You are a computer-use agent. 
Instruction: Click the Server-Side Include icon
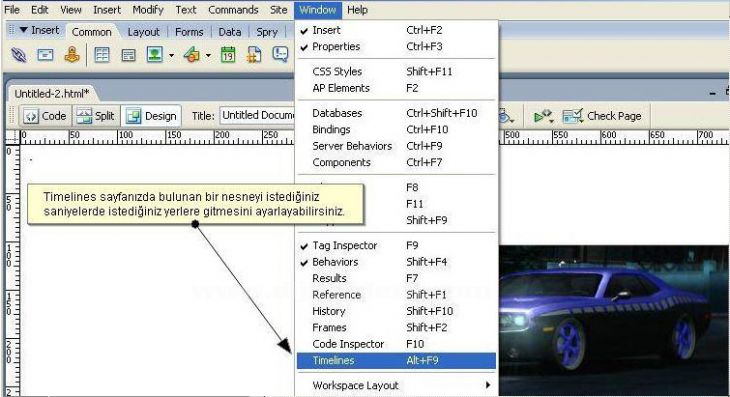pos(254,55)
